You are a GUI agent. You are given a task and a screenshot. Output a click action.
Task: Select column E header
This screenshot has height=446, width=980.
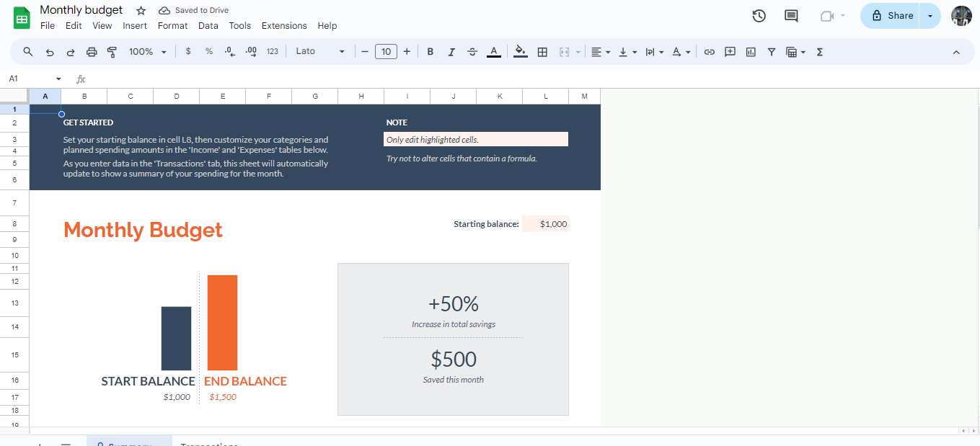(222, 97)
